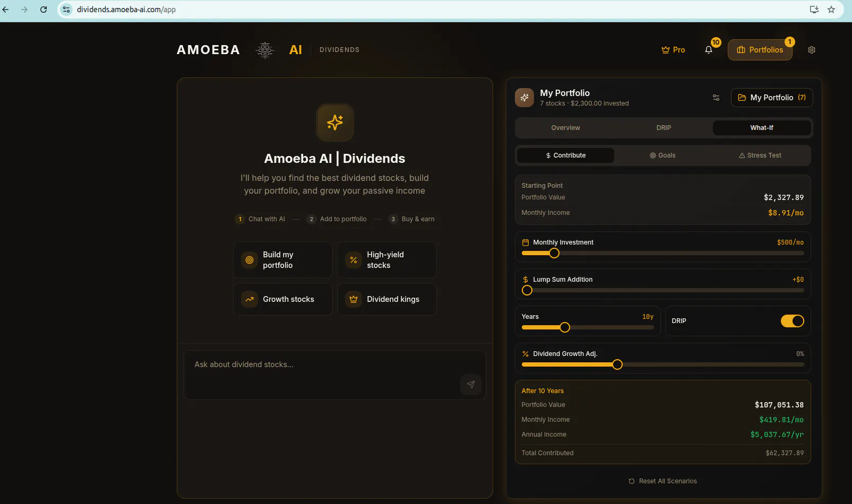
Task: Click the dollar icon beside Lump Sum Addition
Action: tap(526, 280)
